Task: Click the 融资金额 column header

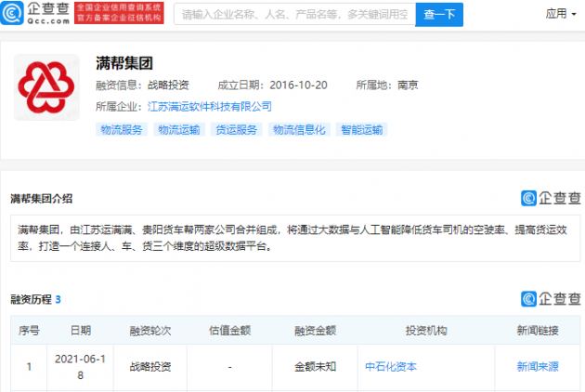Action: coord(316,331)
